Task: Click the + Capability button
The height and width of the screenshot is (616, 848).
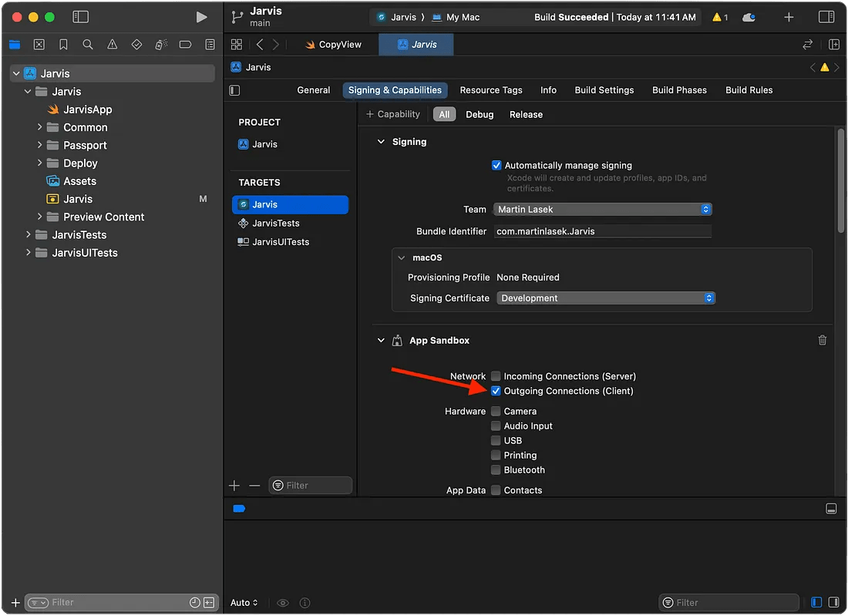Action: click(x=392, y=114)
